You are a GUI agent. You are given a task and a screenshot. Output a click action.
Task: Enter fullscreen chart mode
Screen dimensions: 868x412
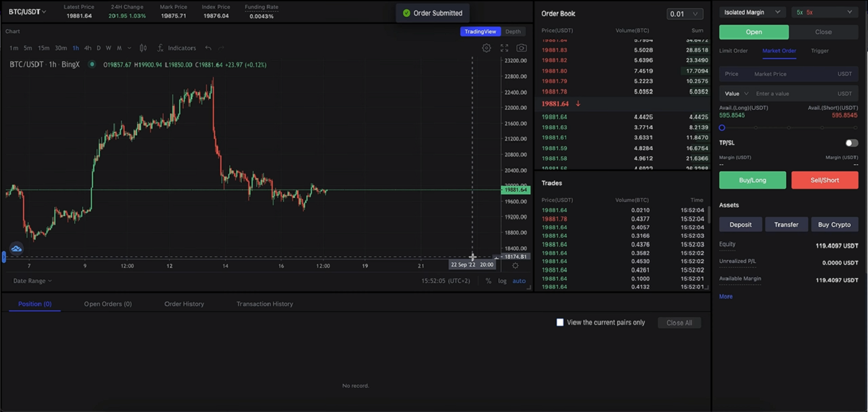click(x=504, y=48)
